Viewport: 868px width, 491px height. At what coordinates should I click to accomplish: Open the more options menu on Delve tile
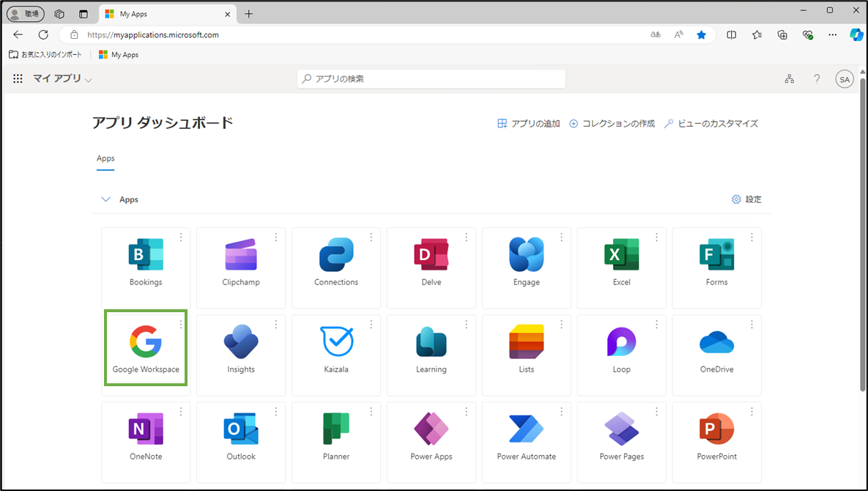tap(466, 237)
